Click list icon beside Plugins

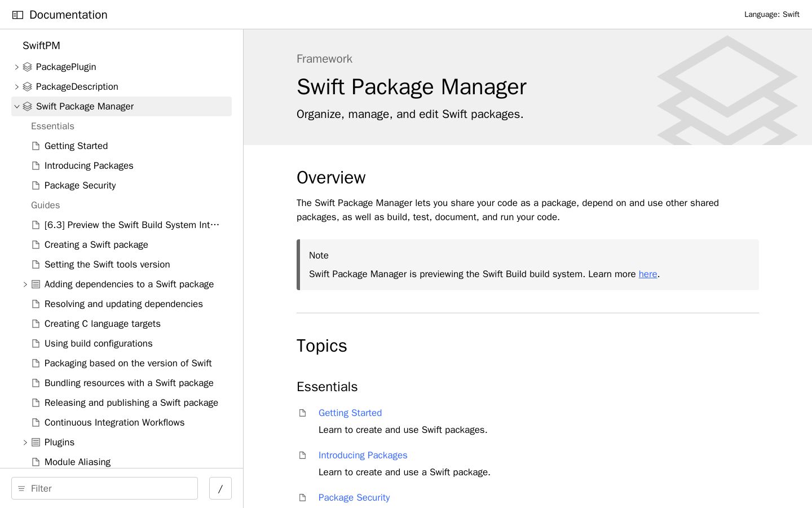click(36, 443)
